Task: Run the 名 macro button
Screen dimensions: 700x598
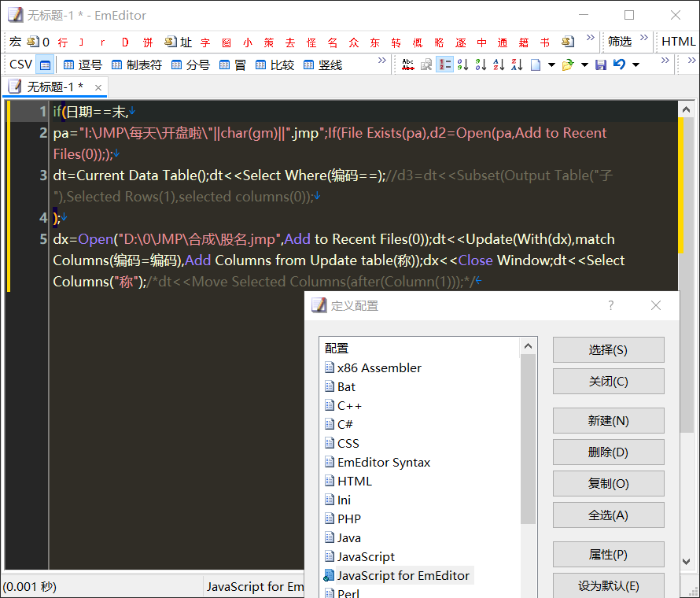Action: (x=333, y=42)
